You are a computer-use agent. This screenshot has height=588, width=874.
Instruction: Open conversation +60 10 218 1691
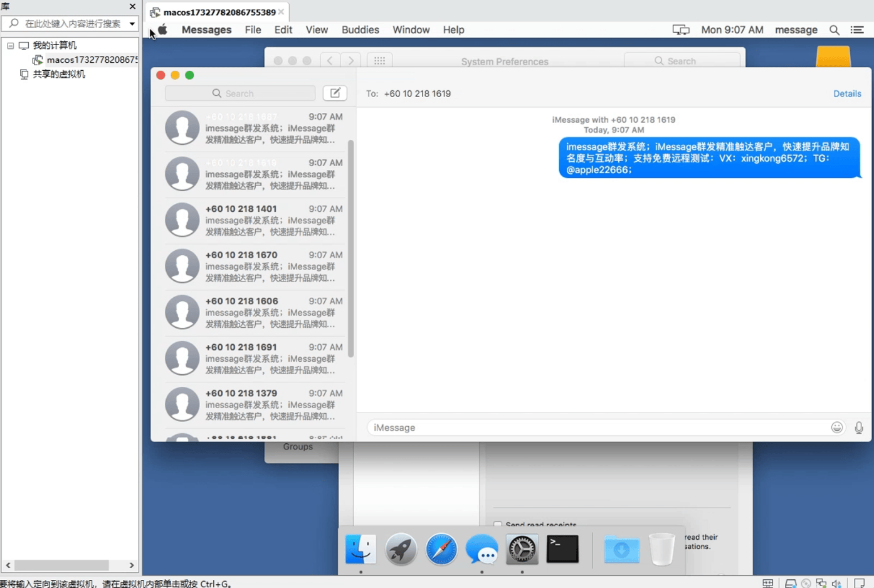[x=254, y=359]
